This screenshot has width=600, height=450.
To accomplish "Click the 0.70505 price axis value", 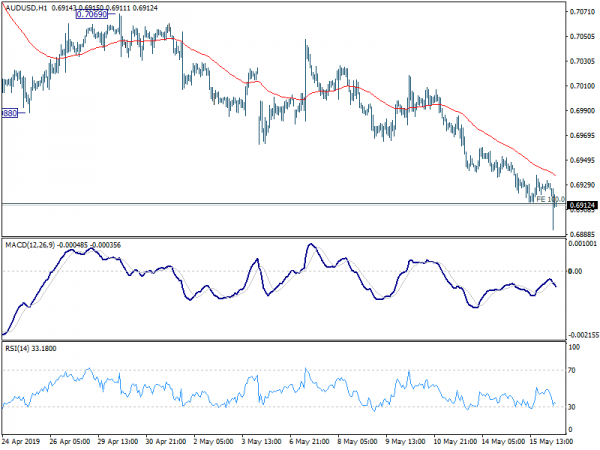I will pos(582,37).
